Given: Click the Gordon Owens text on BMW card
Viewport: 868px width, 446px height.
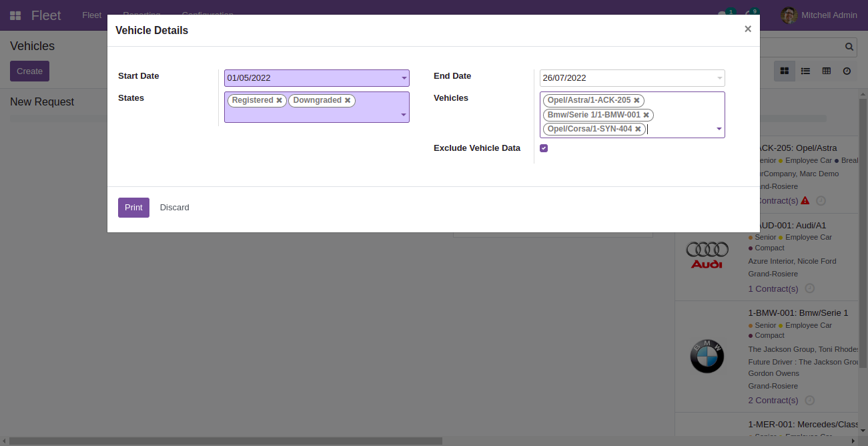Looking at the screenshot, I should tap(773, 373).
